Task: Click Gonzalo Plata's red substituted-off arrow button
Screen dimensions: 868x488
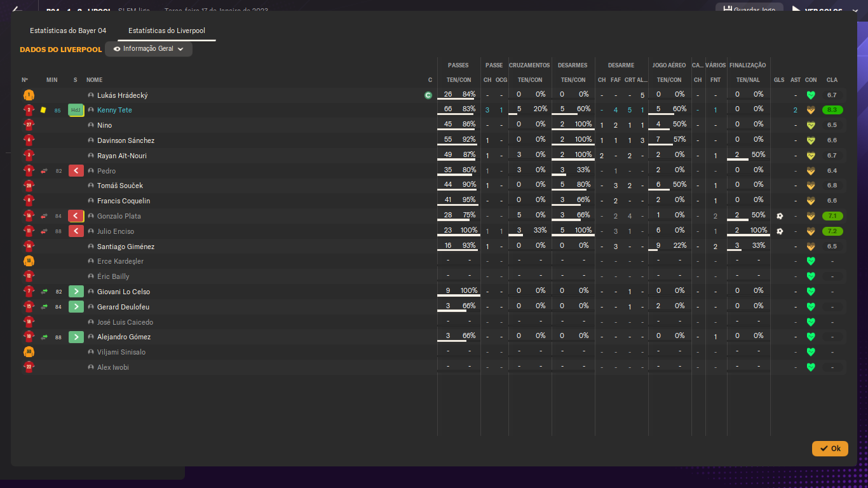Action: point(76,216)
